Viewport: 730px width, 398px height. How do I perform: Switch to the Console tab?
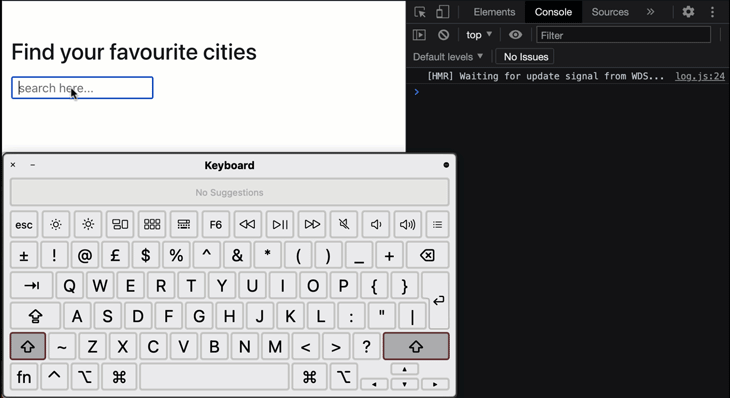tap(553, 12)
